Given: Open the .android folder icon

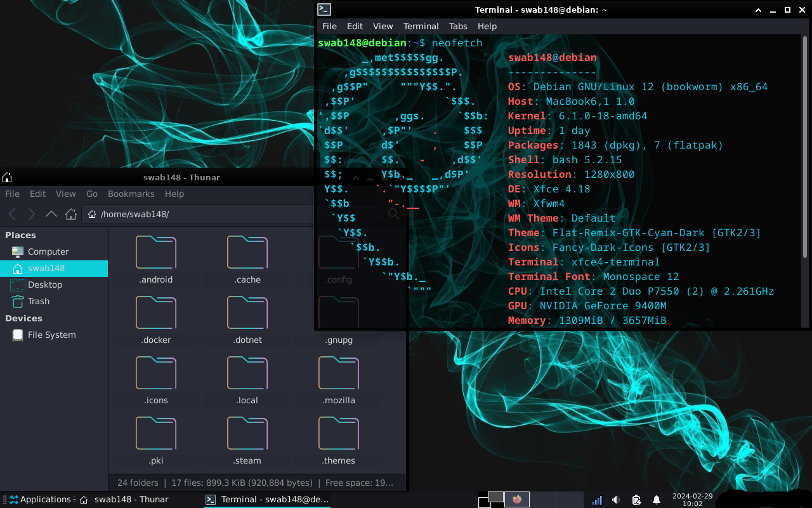Looking at the screenshot, I should [x=156, y=252].
